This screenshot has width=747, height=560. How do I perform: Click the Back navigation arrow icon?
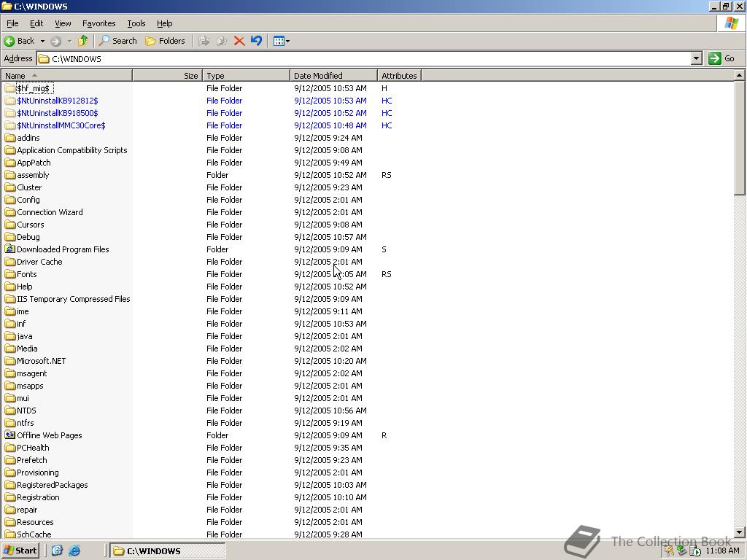coord(9,41)
